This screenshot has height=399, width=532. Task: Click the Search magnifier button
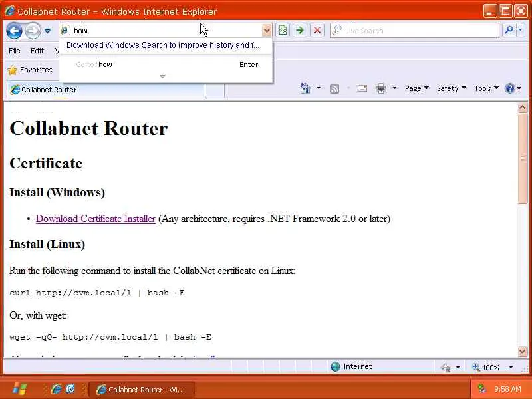[x=509, y=30]
